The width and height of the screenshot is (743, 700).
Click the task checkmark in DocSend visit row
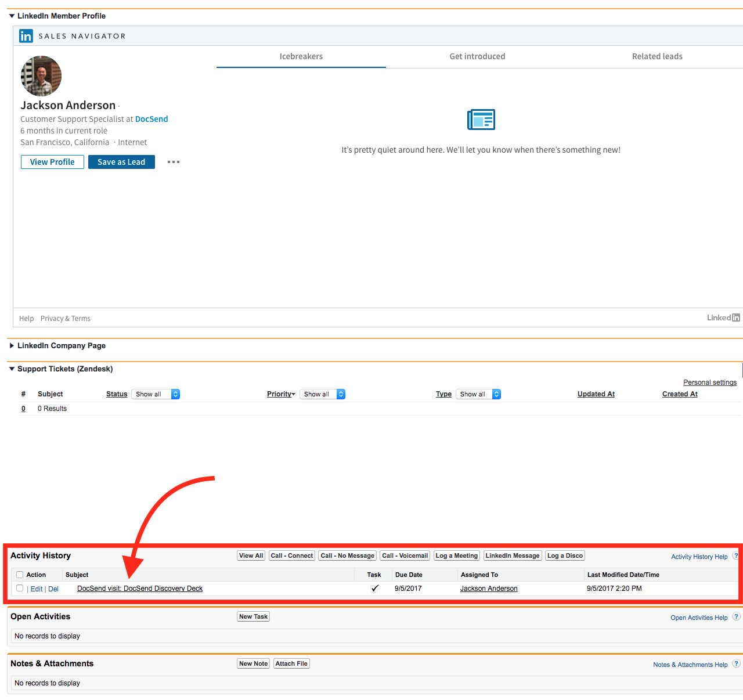click(x=375, y=589)
